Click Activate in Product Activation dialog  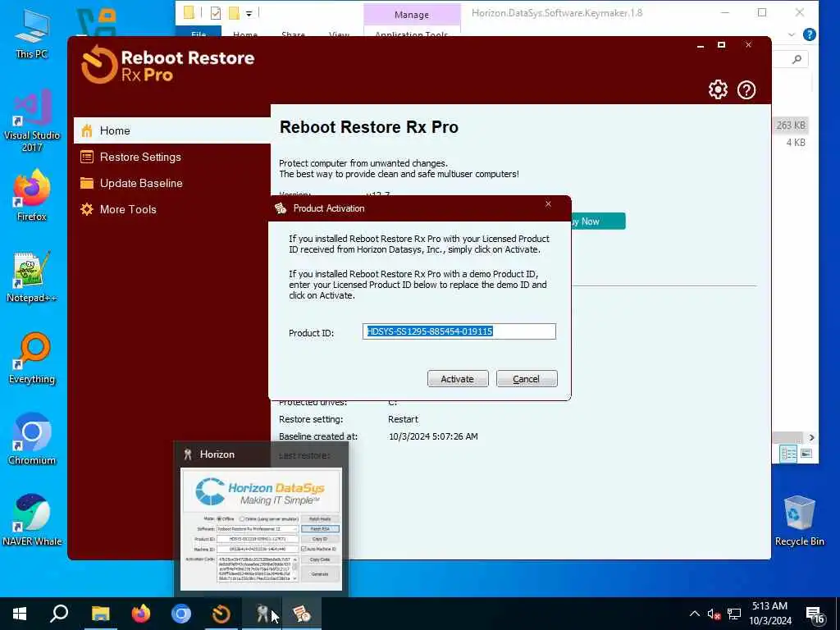(458, 379)
